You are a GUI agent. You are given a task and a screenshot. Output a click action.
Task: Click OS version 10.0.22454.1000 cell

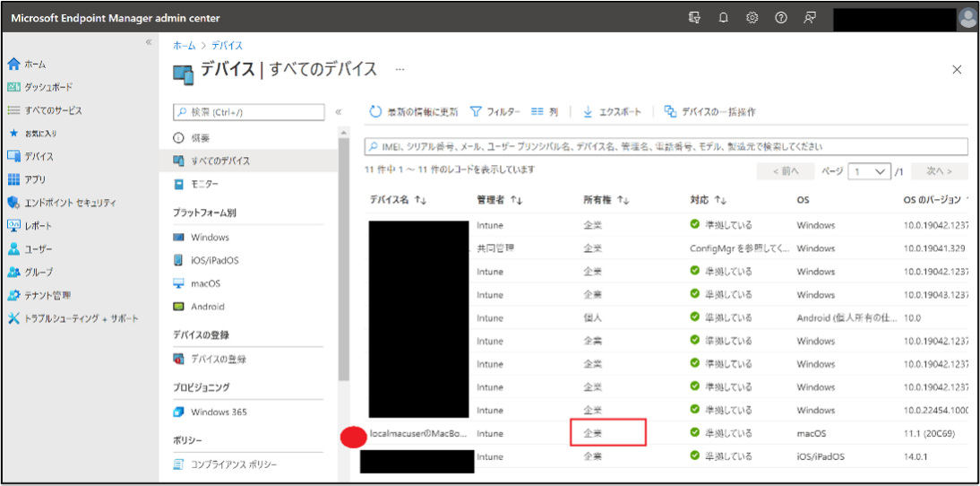[x=933, y=410]
